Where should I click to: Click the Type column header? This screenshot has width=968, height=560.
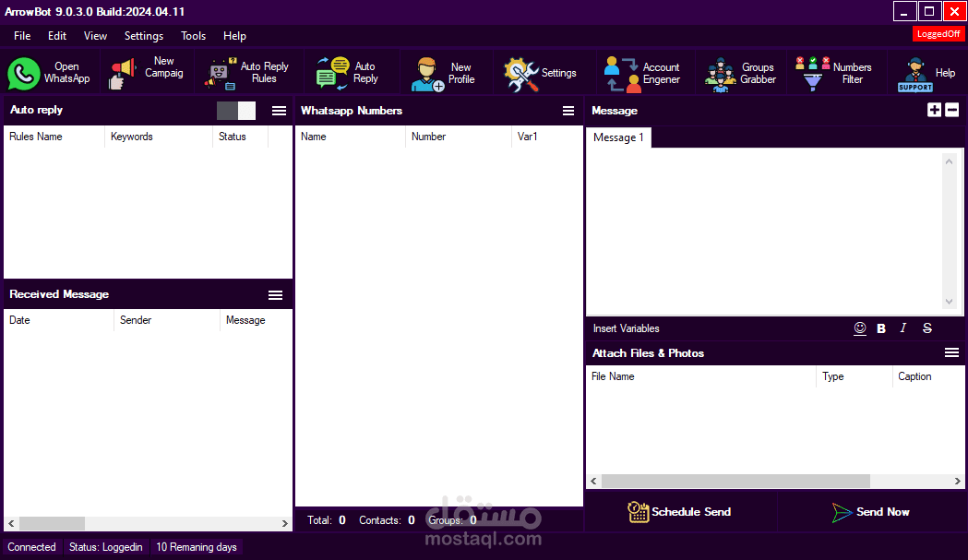[854, 376]
